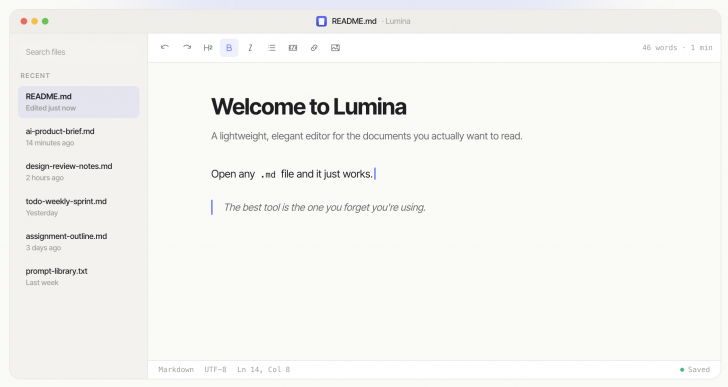
Task: Click the red close window button
Action: (x=24, y=21)
